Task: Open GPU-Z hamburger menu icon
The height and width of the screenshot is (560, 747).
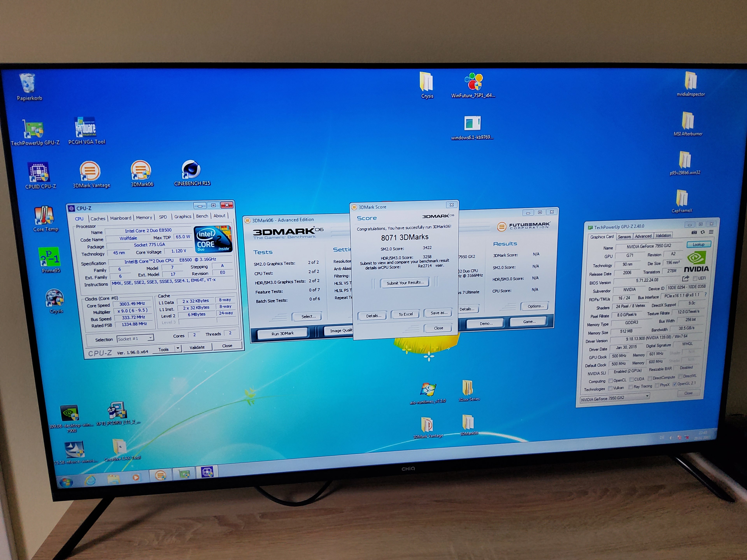Action: [x=711, y=232]
